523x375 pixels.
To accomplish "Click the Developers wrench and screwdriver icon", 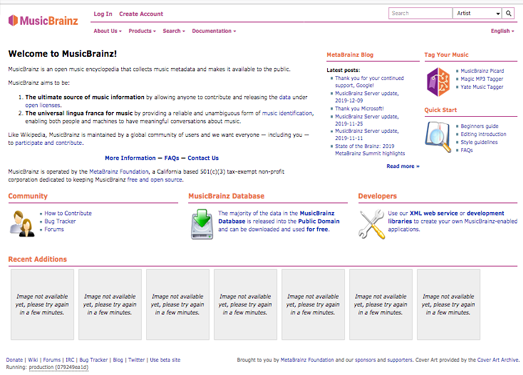I will coord(371,224).
